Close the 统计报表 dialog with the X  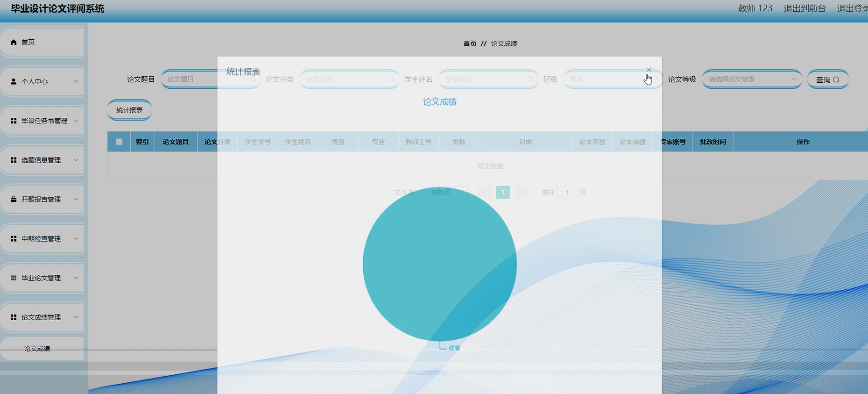649,70
